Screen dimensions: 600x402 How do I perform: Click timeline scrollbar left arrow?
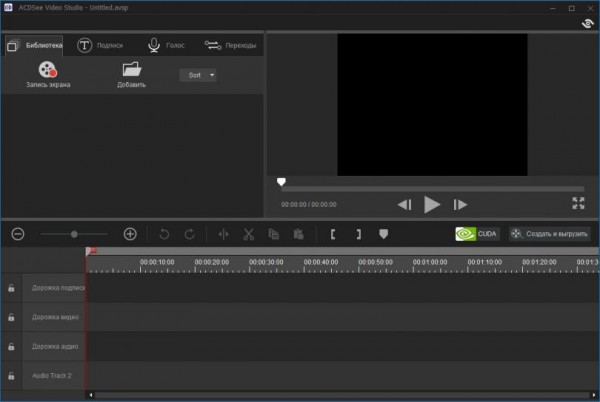click(x=91, y=395)
